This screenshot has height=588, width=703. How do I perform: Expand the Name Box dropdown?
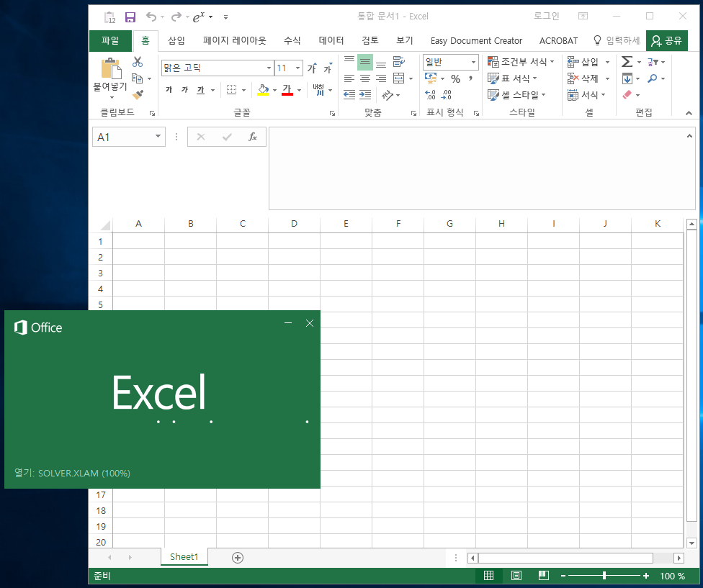[158, 136]
